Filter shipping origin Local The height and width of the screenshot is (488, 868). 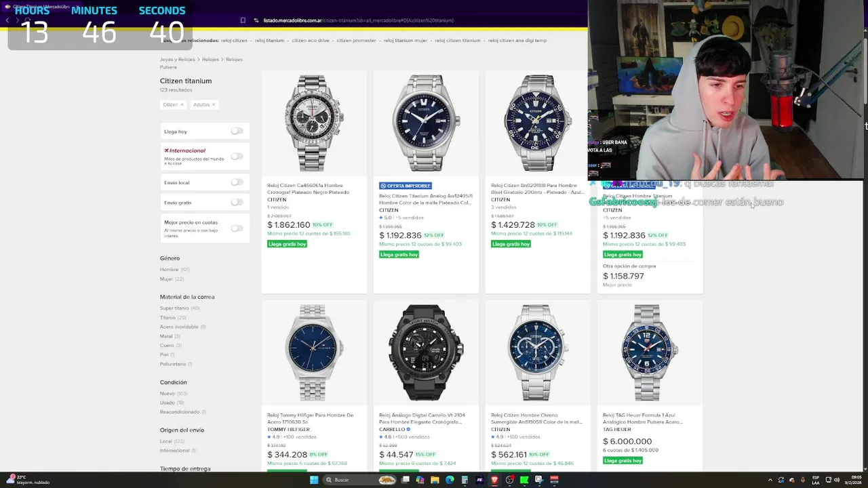[x=172, y=441]
